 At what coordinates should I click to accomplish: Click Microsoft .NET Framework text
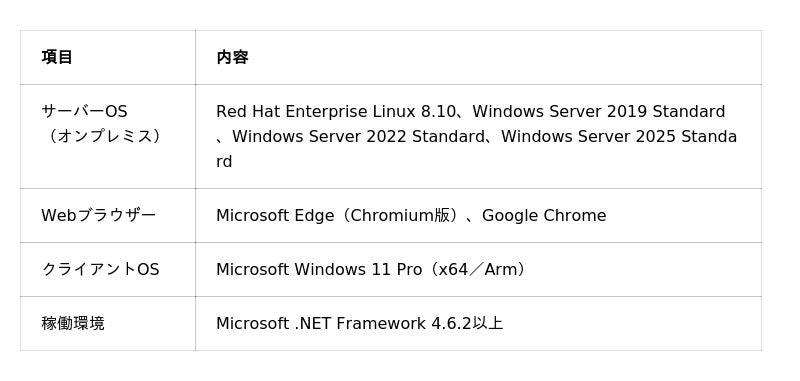[321, 323]
